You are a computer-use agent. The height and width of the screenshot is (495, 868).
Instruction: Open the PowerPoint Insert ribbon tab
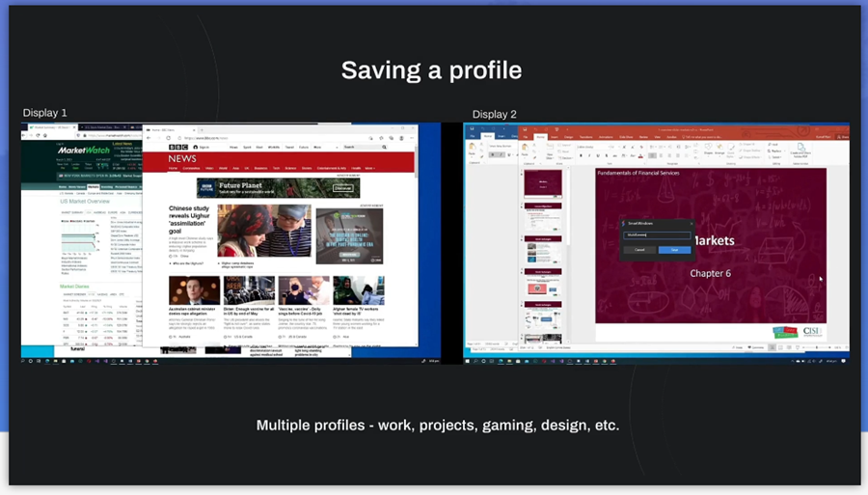[x=555, y=137]
